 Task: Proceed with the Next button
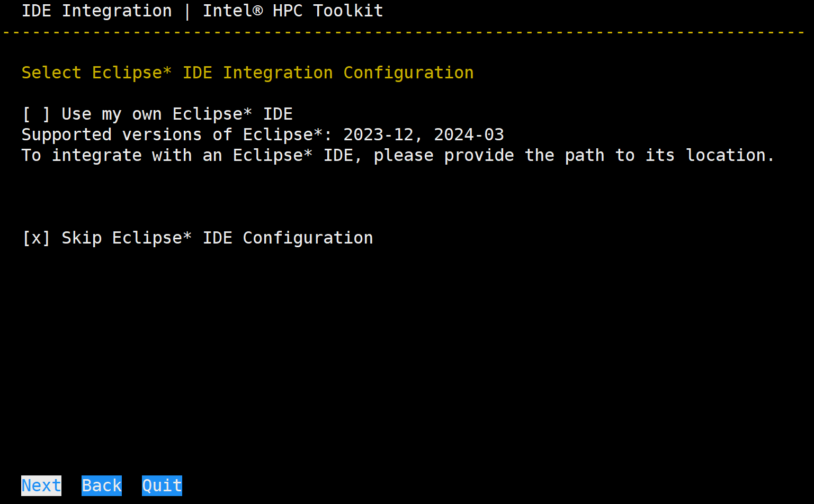(41, 485)
